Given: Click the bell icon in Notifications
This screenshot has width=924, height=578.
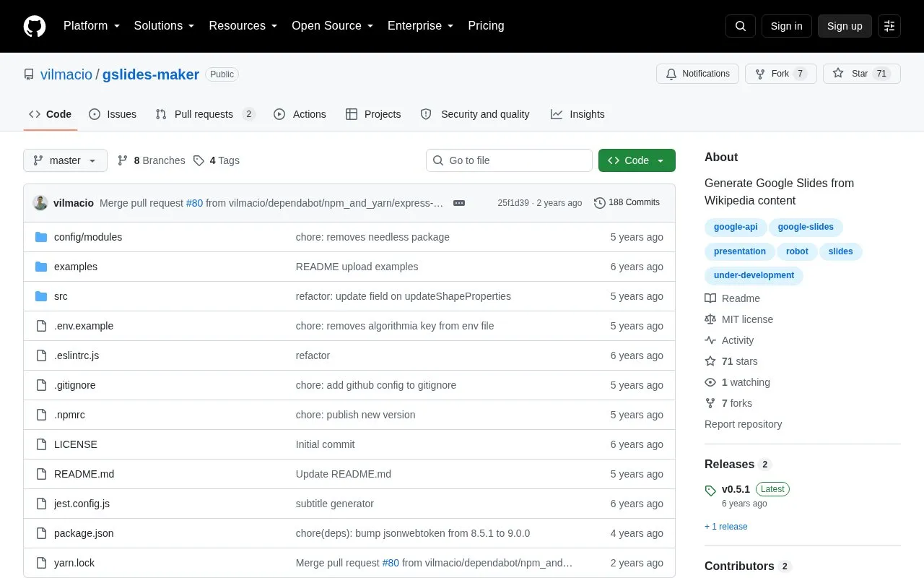Looking at the screenshot, I should [x=671, y=74].
